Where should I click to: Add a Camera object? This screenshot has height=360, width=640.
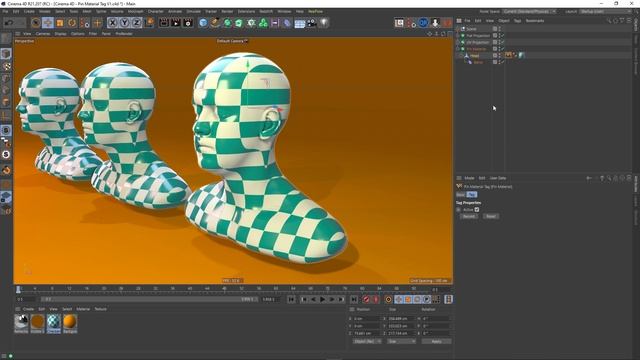[x=312, y=23]
